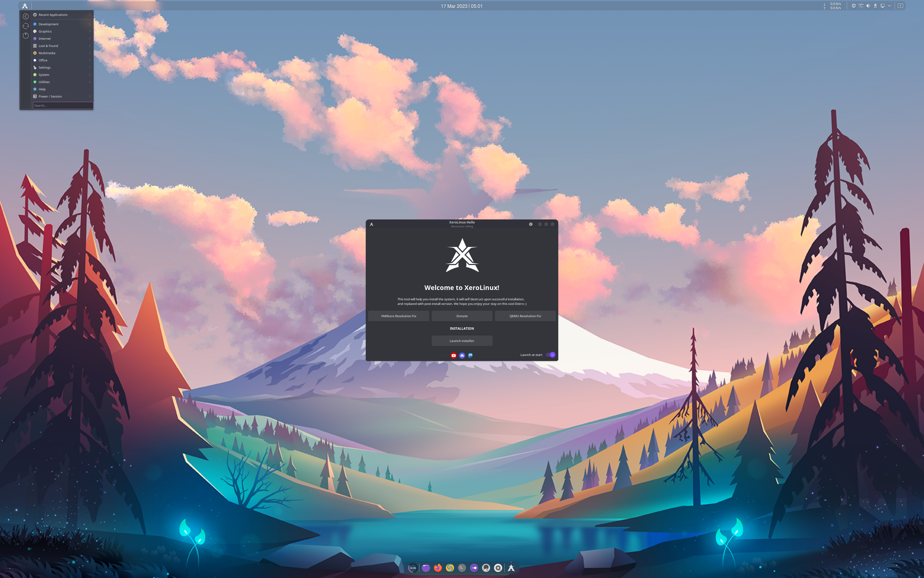Open the YouTube link icon in XeroLinux Hello
This screenshot has height=578, width=924.
[x=454, y=355]
